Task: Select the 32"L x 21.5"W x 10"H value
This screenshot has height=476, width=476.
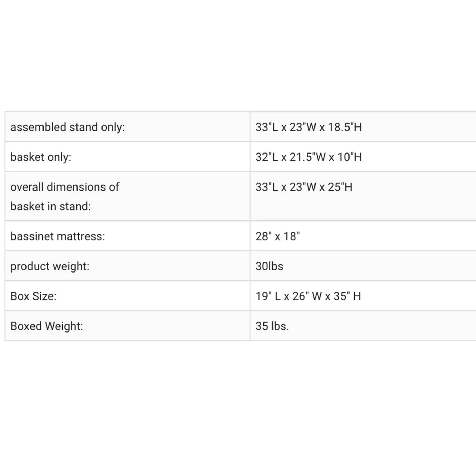Action: (309, 157)
